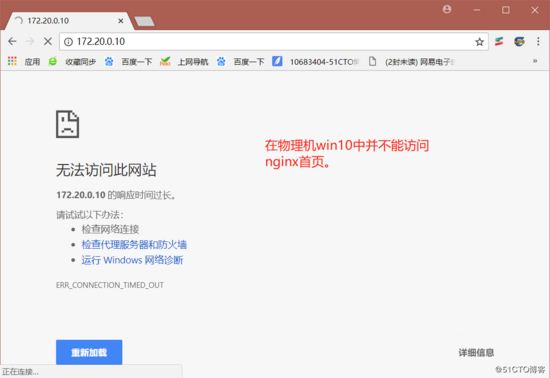Click 检查代理服务器和防火墙 link

click(134, 244)
